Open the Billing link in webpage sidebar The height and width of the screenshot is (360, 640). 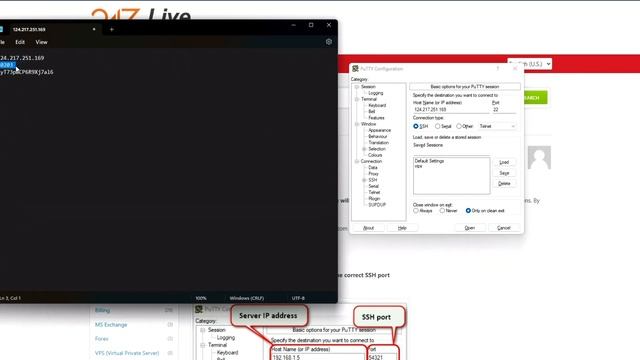click(x=102, y=310)
